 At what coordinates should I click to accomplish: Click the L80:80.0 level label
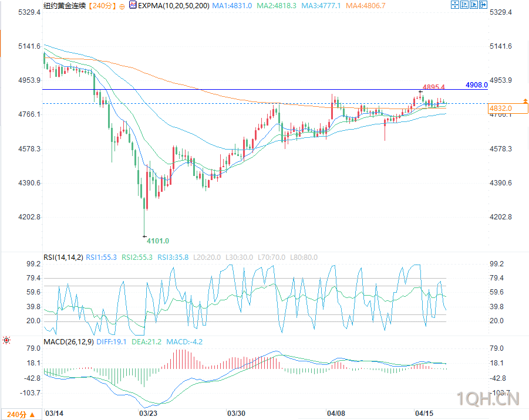(304, 258)
